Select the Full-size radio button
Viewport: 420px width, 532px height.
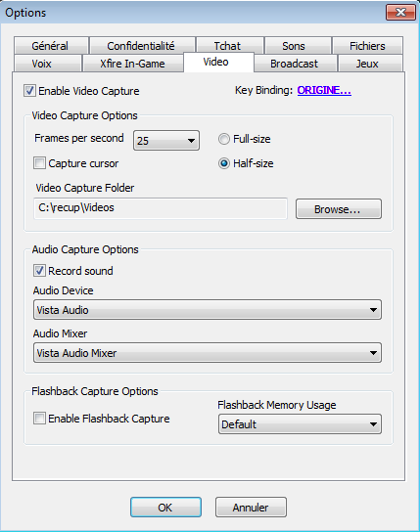point(224,139)
